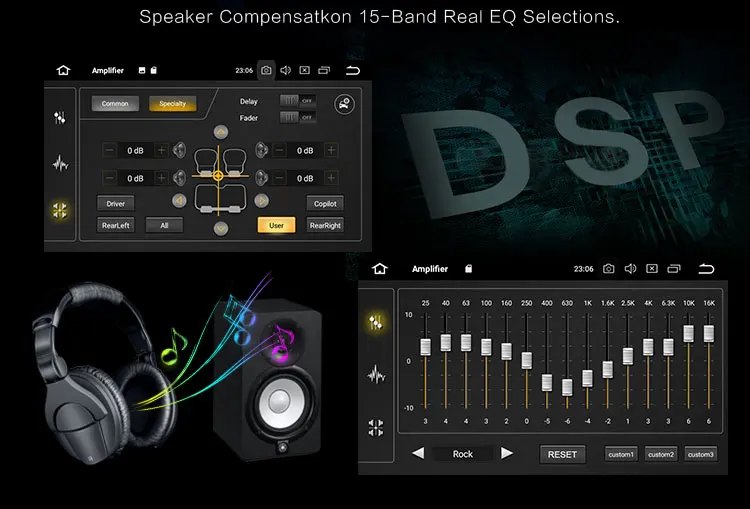Move sound focus down with bottom arrow
The height and width of the screenshot is (509, 750).
(221, 228)
